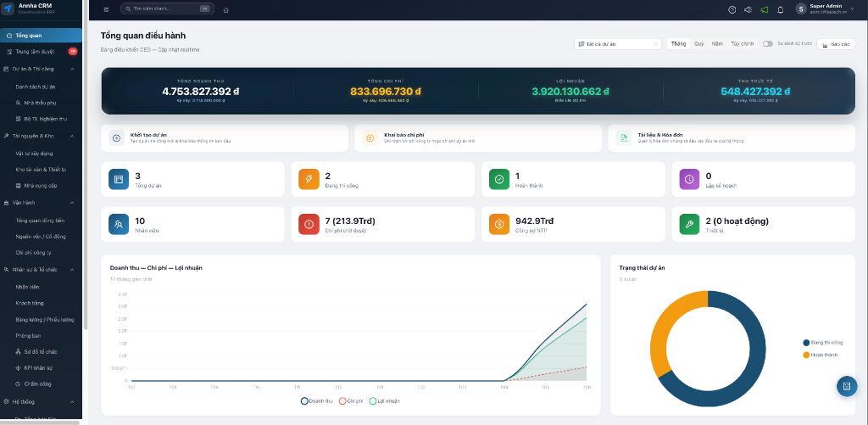Viewport: 868px width, 425px height.
Task: Click the Tìm kiếm nhanh search field
Action: pyautogui.click(x=167, y=8)
